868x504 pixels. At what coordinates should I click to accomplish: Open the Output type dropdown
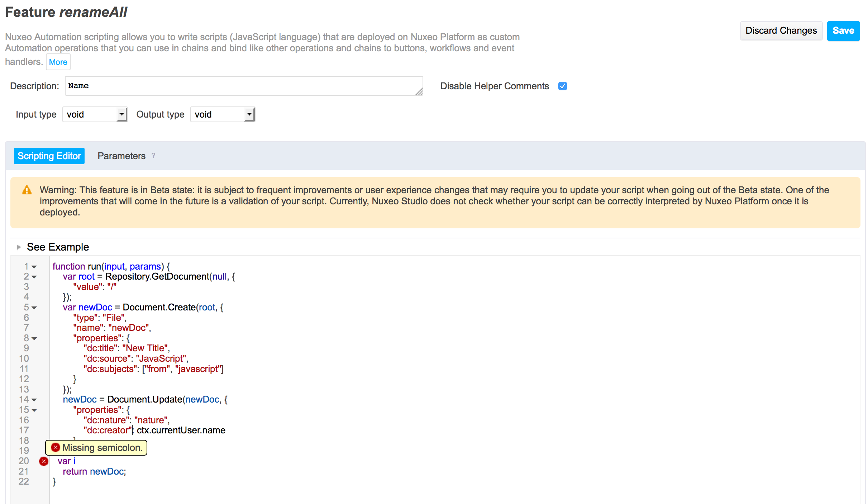pos(223,114)
